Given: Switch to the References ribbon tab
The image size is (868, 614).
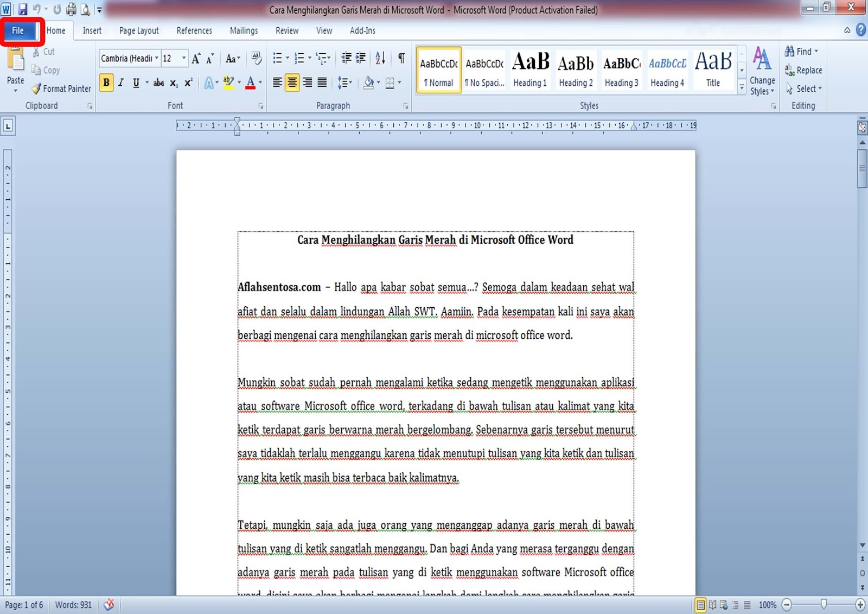Looking at the screenshot, I should (194, 30).
